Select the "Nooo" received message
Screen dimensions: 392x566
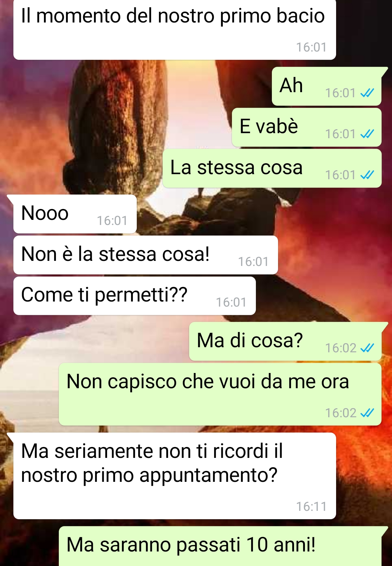point(75,214)
